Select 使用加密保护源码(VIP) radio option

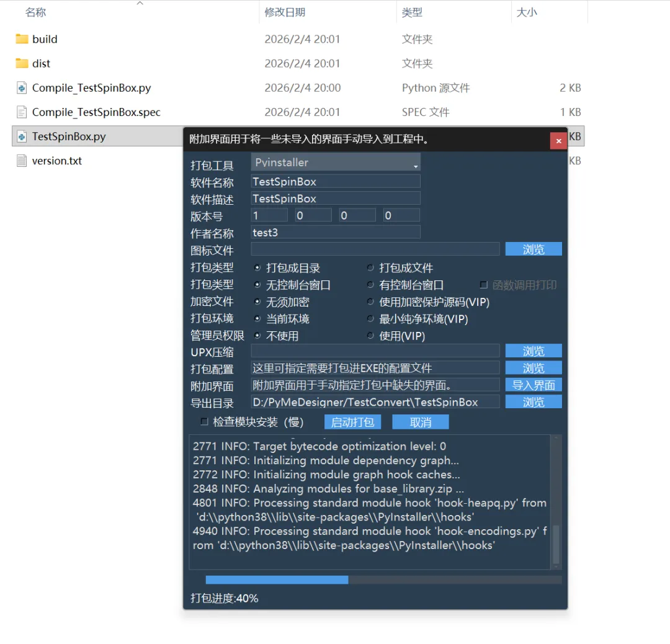coord(370,302)
